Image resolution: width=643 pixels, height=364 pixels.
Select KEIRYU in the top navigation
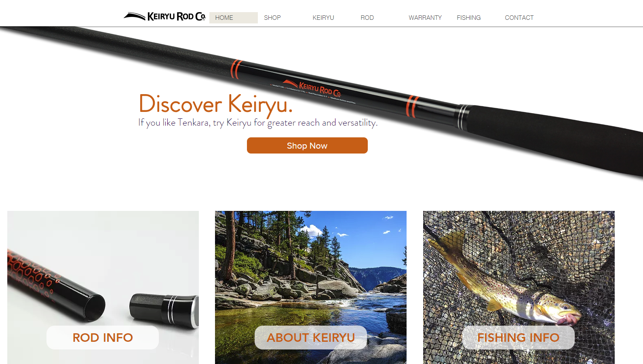click(x=323, y=18)
